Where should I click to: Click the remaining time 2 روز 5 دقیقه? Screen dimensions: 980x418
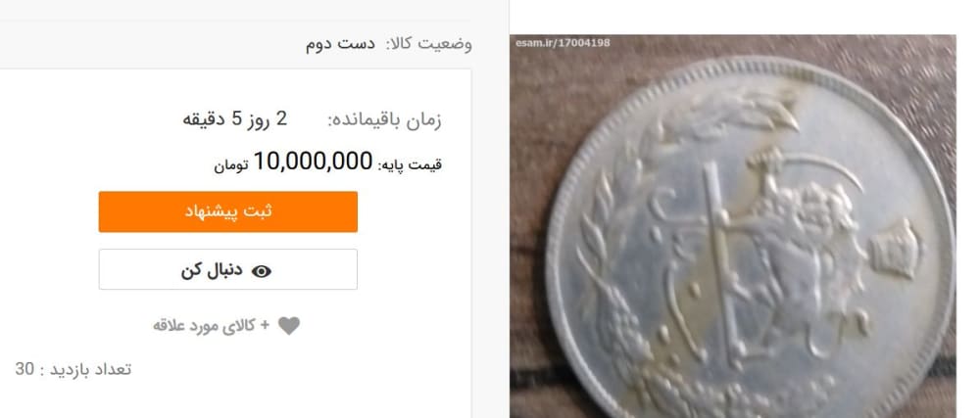[234, 119]
